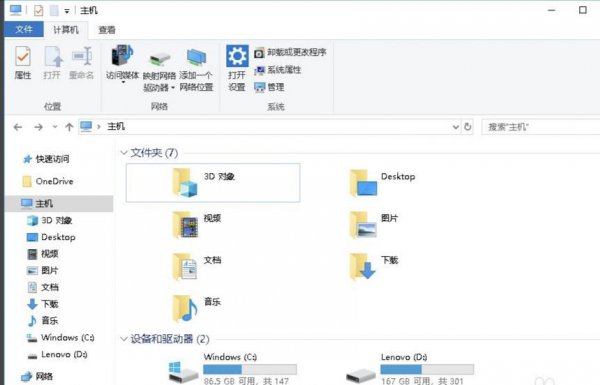Select Windows (C:) in the navigation tree
Viewport: 600px width, 385px height.
pos(60,338)
